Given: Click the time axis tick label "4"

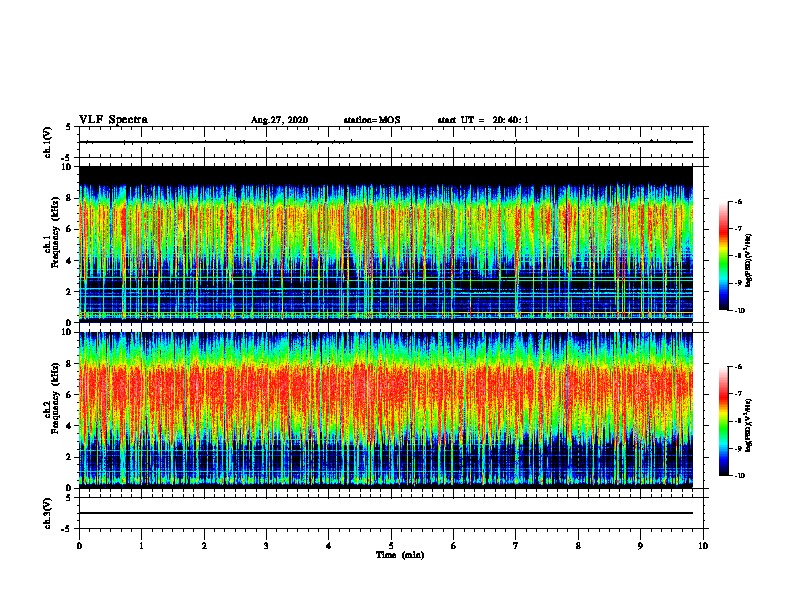Looking at the screenshot, I should [x=329, y=546].
